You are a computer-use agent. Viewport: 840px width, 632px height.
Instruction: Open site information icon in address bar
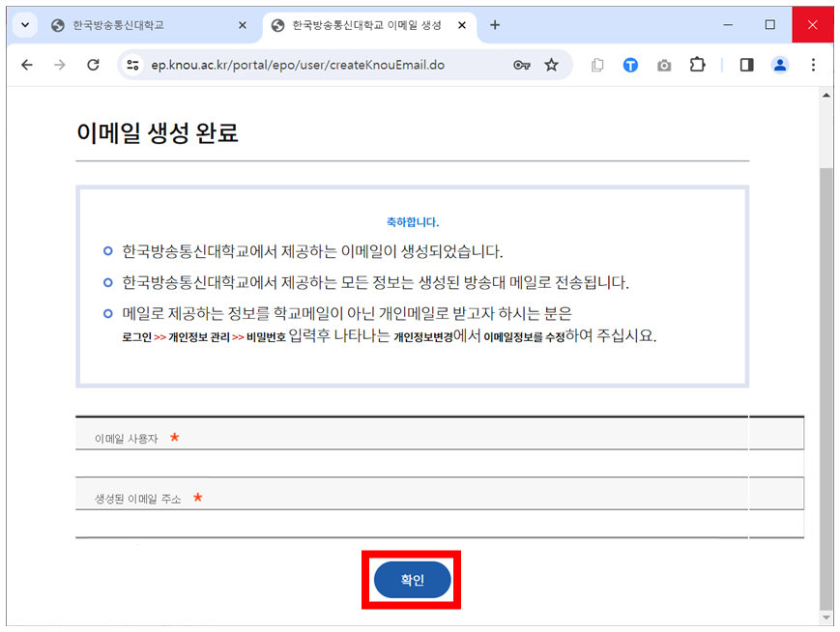point(132,65)
